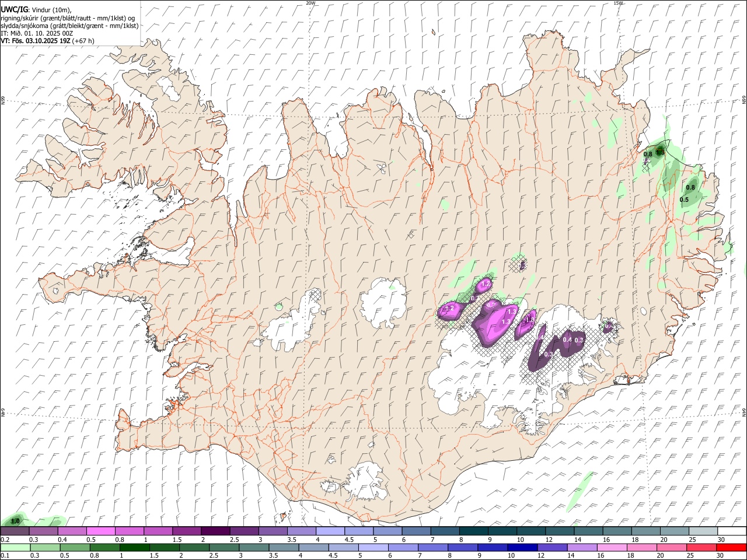Viewport: 747px width, 560px height.
Task: Select the snow legend swatch for 12–14
Action: point(560,531)
